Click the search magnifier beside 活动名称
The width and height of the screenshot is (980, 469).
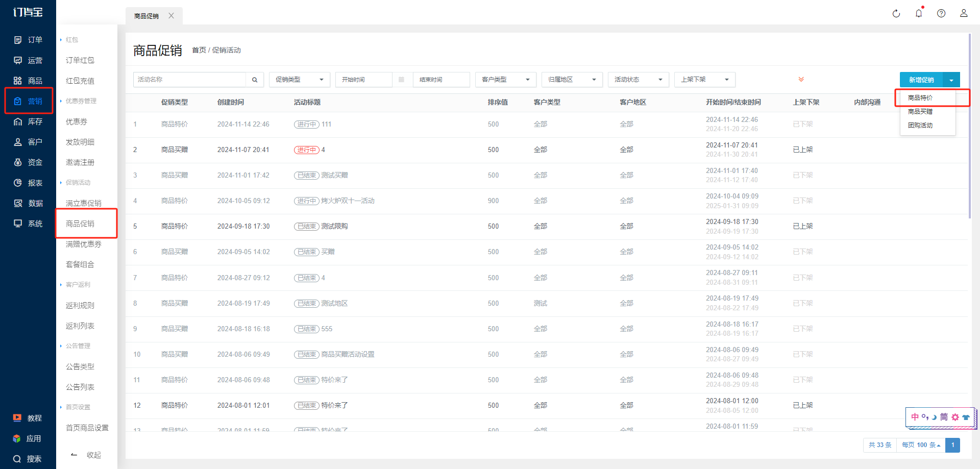(x=255, y=80)
